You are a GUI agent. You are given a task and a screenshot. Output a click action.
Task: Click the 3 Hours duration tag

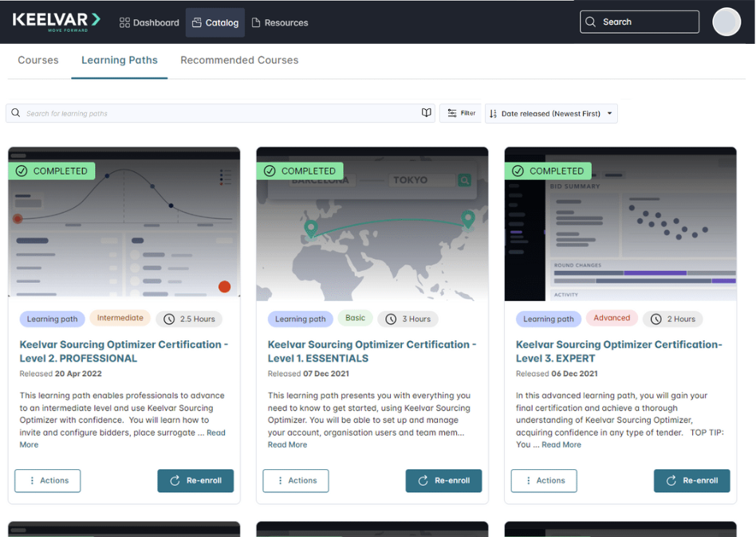pyautogui.click(x=408, y=319)
